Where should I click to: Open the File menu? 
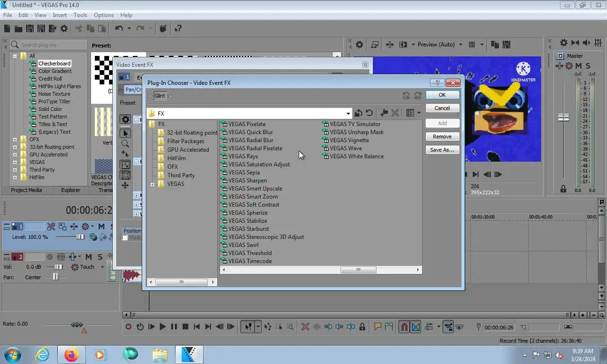(8, 15)
